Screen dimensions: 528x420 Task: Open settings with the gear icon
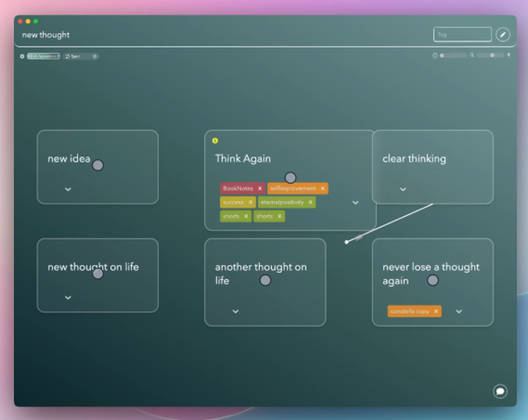(22, 56)
